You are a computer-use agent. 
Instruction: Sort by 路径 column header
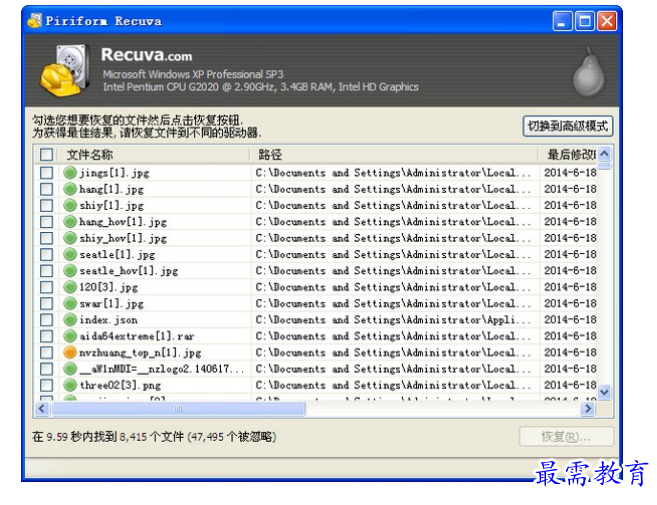[x=394, y=155]
